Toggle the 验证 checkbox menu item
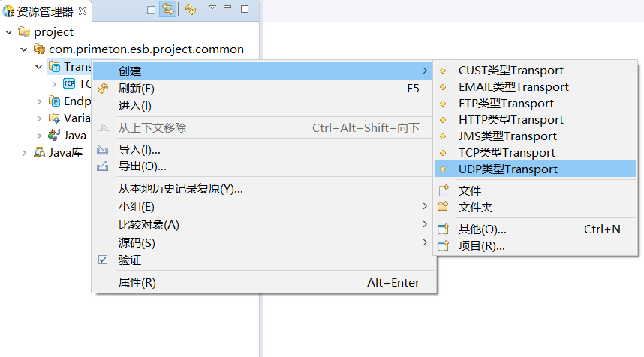The image size is (644, 357). 104,260
